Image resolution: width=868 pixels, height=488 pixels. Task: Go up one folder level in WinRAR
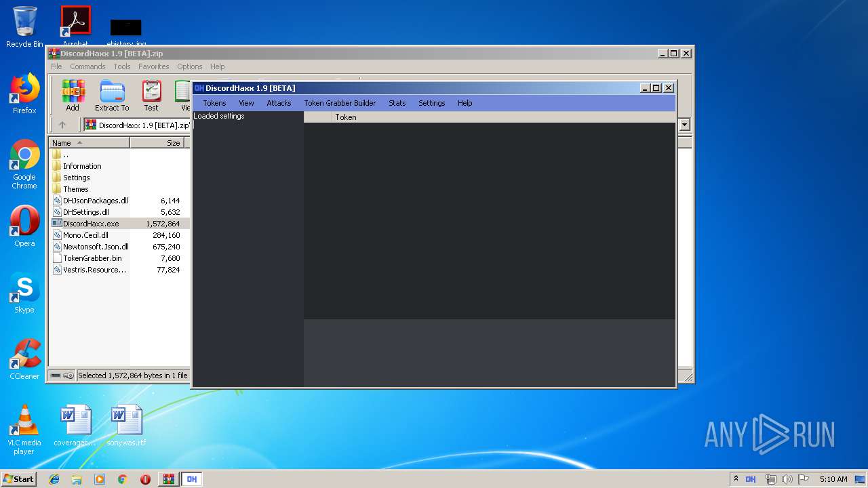point(62,125)
